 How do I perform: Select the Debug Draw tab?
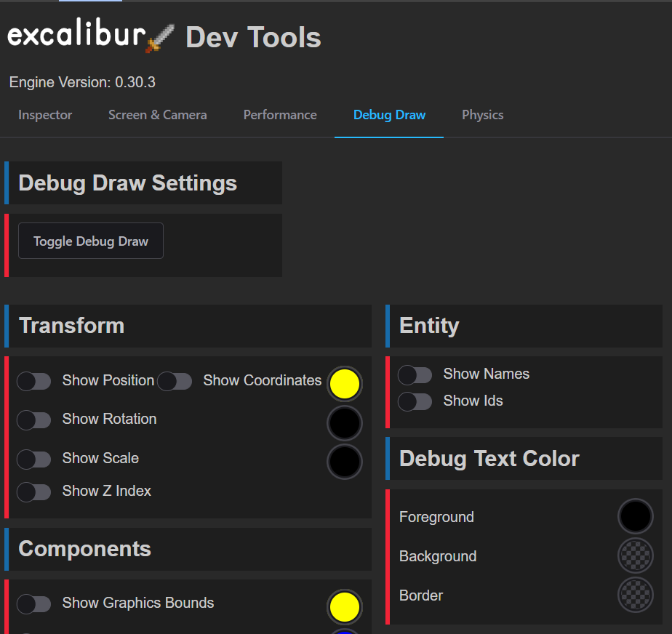(x=389, y=115)
